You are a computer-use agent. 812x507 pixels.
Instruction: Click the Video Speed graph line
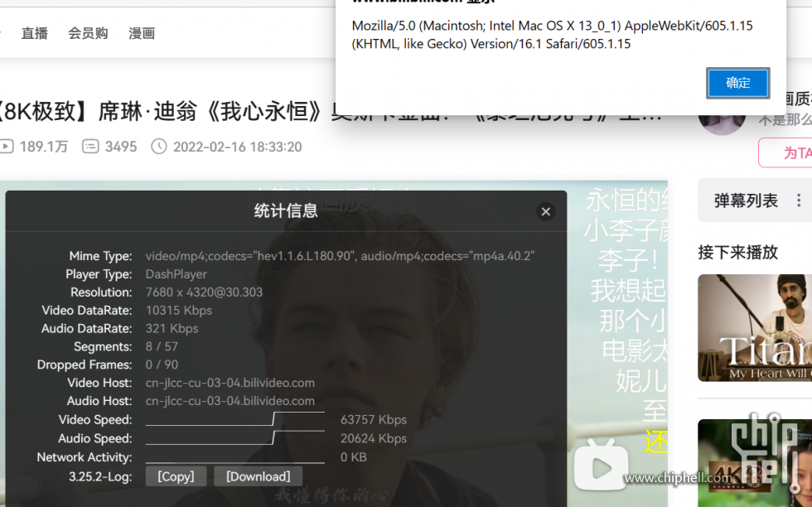235,419
